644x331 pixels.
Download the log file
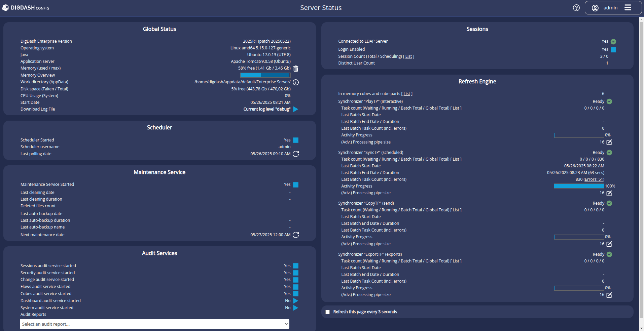38,109
